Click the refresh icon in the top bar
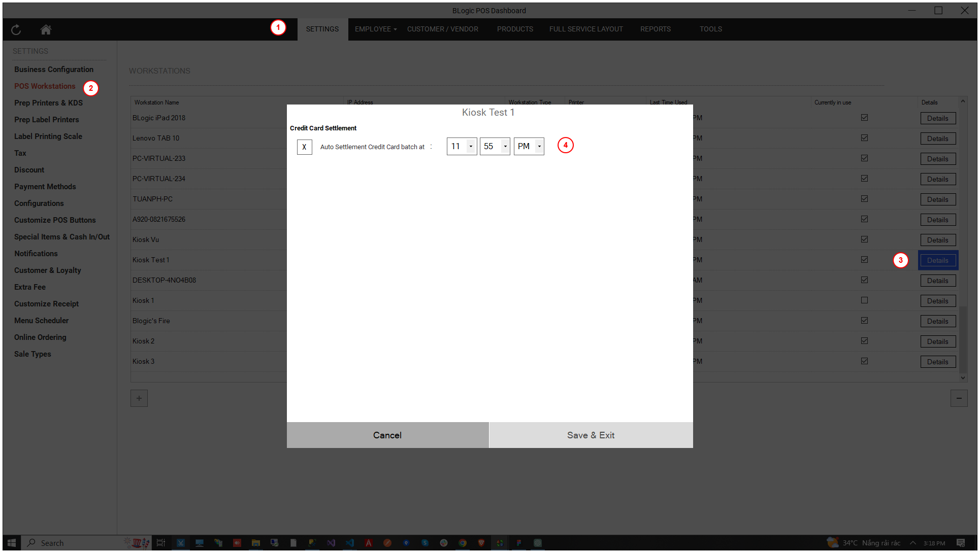Screen dimensions: 980x553 (16, 30)
